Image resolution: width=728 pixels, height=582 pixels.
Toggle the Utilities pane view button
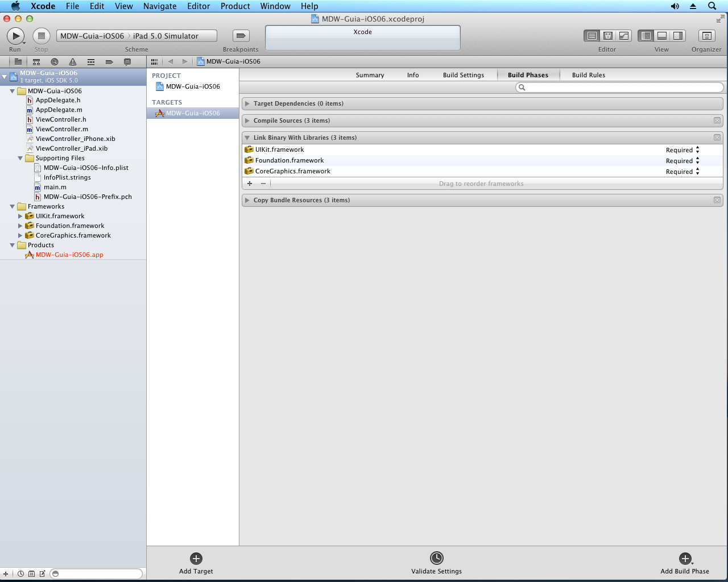678,36
